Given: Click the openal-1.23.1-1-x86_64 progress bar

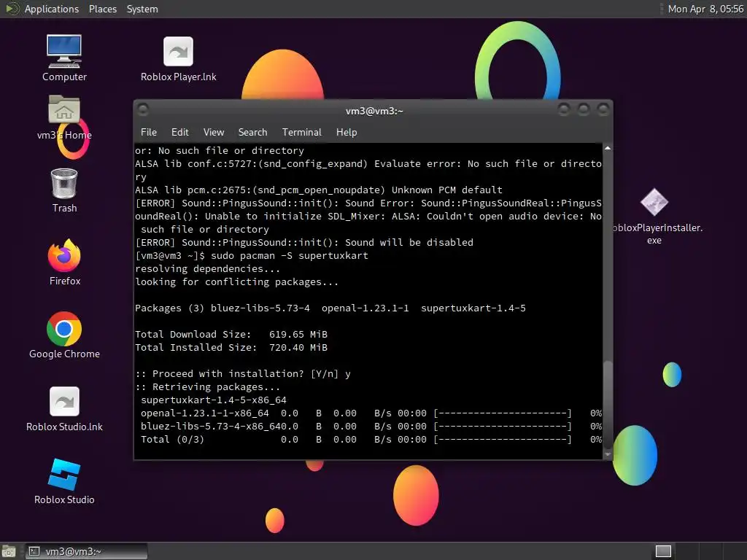Looking at the screenshot, I should (x=502, y=413).
